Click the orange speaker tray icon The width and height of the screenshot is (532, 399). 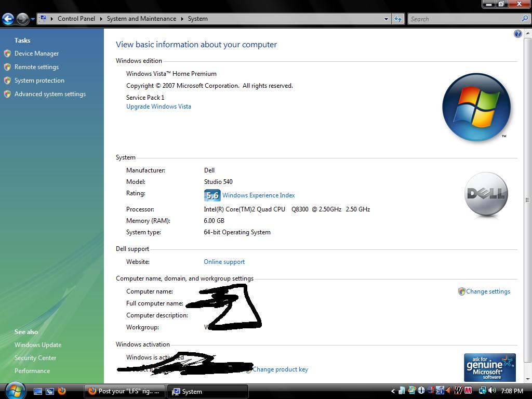(x=449, y=391)
